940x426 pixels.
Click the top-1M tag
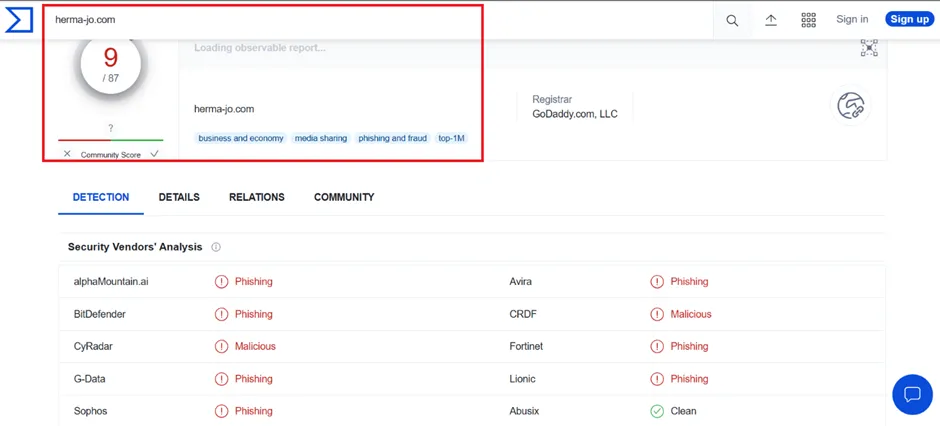coord(451,138)
